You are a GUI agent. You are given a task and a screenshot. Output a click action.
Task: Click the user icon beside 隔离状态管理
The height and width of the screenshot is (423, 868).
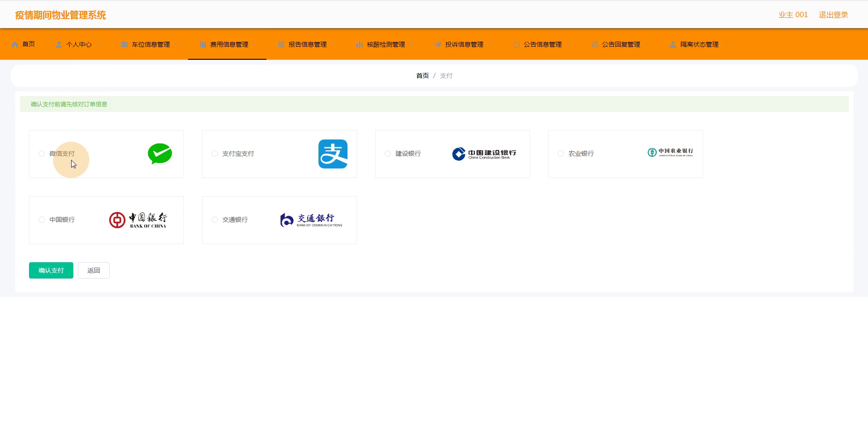[x=673, y=44]
